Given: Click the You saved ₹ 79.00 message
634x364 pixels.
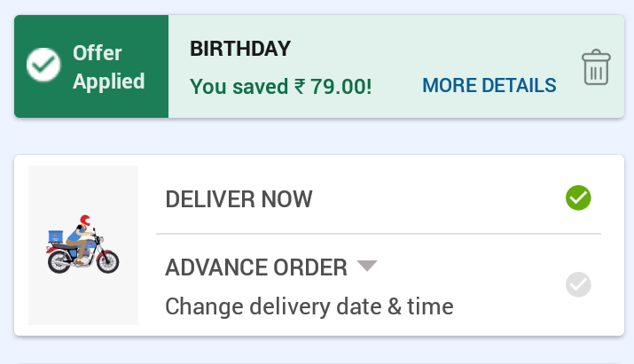Looking at the screenshot, I should point(281,87).
